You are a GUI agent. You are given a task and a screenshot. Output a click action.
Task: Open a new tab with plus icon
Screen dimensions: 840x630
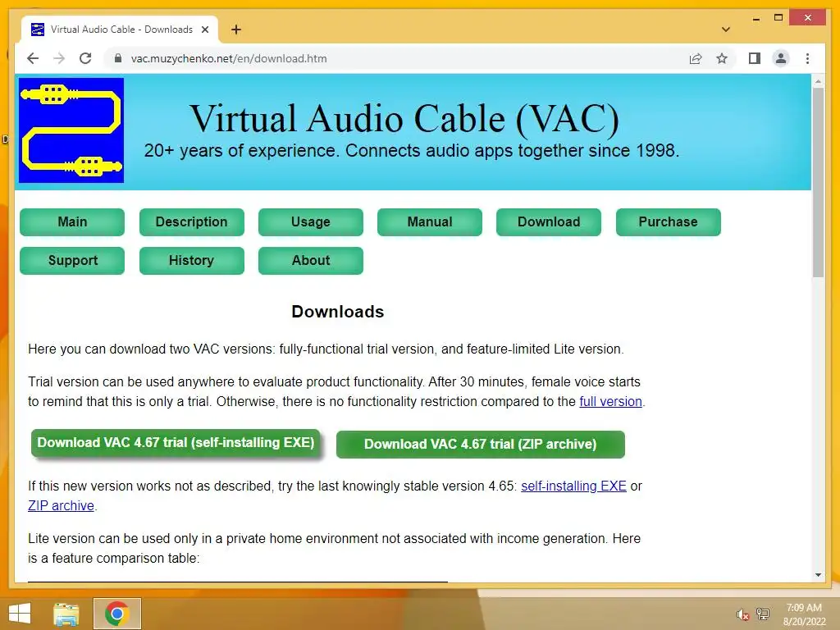(x=235, y=30)
